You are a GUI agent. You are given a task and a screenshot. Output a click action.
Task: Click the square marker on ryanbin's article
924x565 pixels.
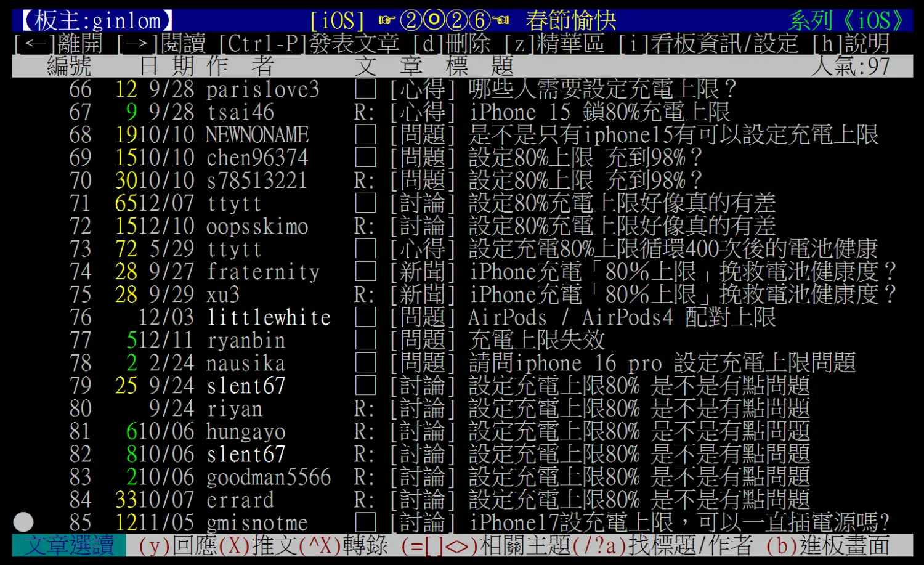pos(365,340)
